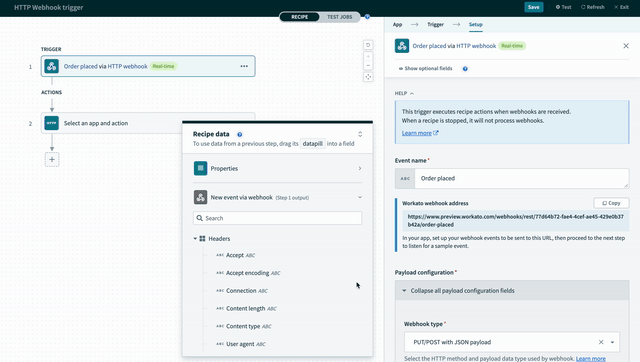Copy the Workato webhook address
Viewport: 640px width, 362px height.
point(611,203)
